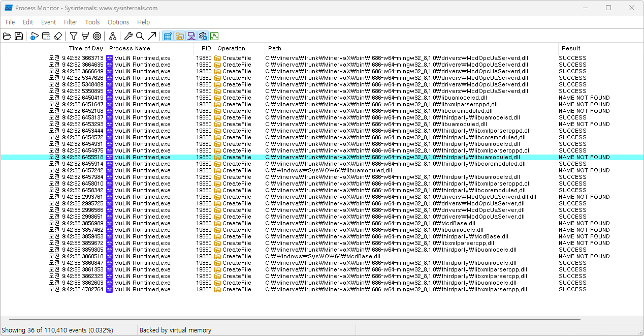Screen dimensions: 644x336
Task: Click the CreateFile folder icon in the 9:42:32.6457242 row
Action: click(218, 170)
